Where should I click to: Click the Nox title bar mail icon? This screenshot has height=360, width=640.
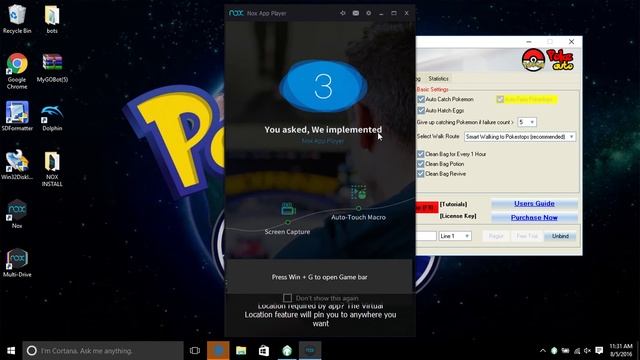point(356,13)
